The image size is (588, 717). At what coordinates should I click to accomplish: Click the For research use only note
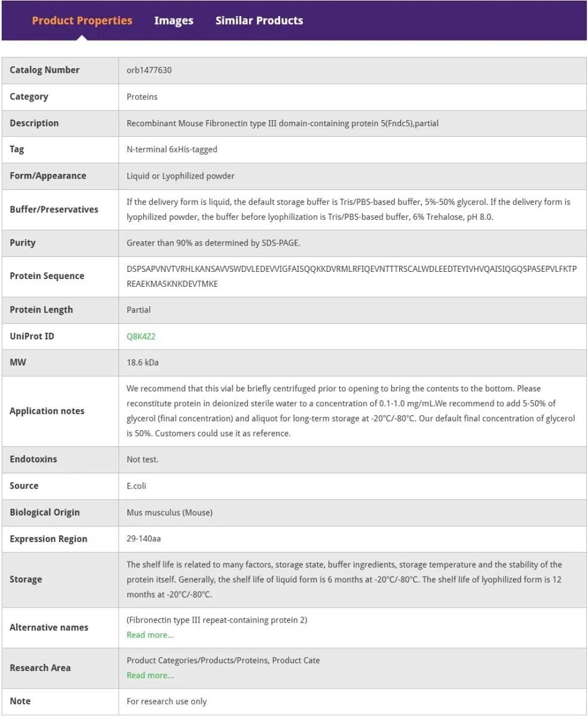pyautogui.click(x=167, y=701)
